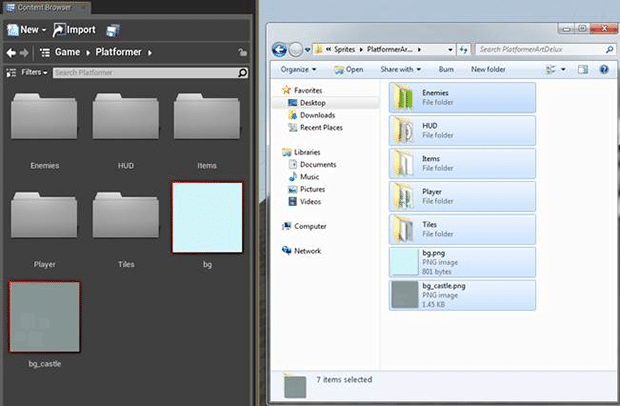
Task: Expand the Share with dropdown
Action: pyautogui.click(x=401, y=70)
